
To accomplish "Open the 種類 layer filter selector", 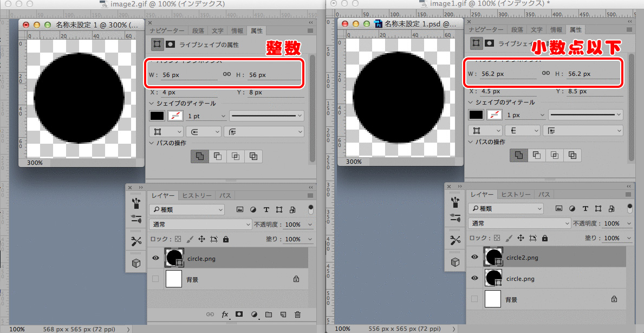I will (x=187, y=209).
